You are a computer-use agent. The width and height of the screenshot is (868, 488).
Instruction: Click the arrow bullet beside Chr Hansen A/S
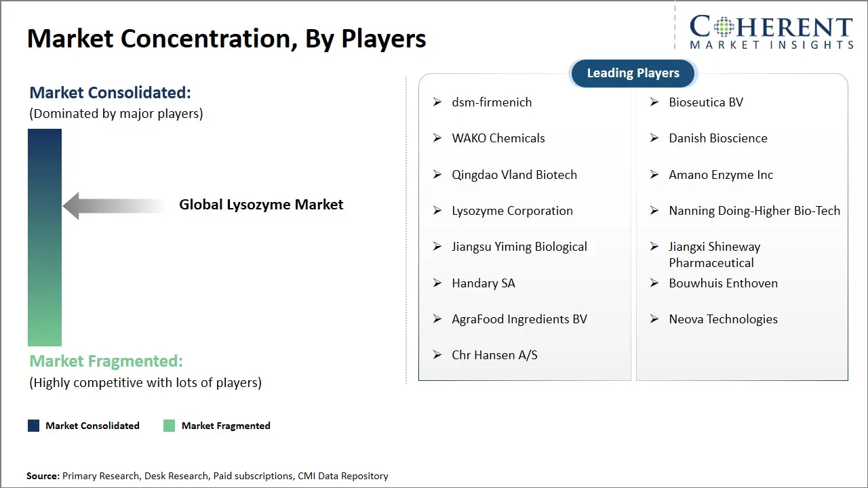[x=437, y=355]
